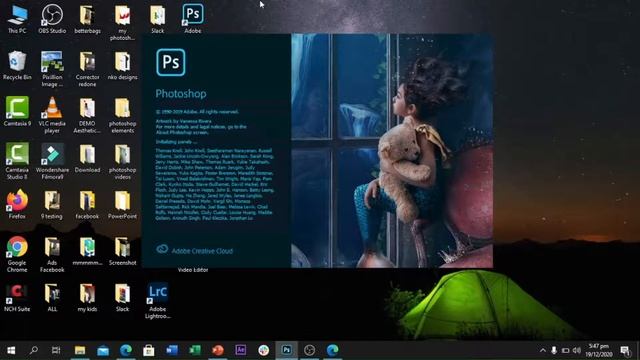
Task: Open Microsoft Store from the taskbar
Action: tap(149, 350)
